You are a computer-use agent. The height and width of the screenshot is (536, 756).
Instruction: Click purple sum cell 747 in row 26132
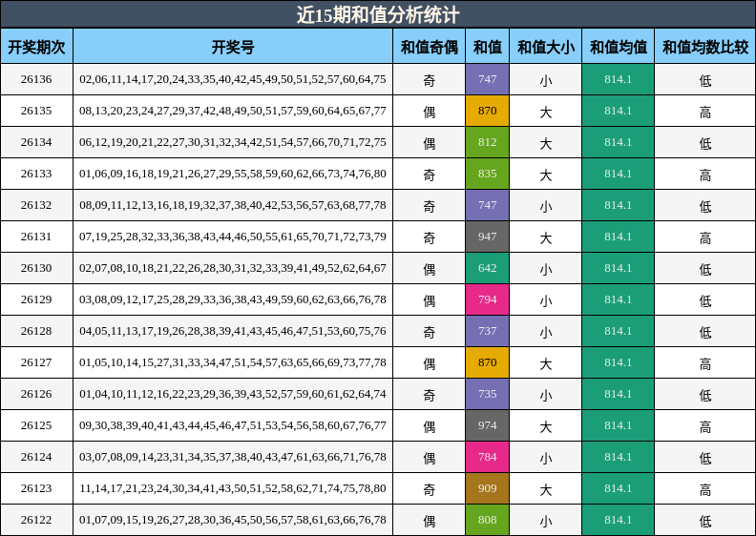488,205
